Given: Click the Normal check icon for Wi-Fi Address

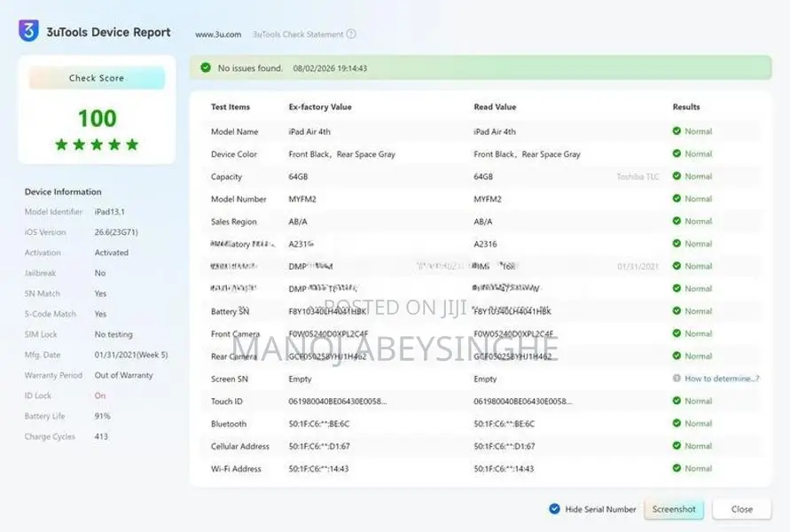Looking at the screenshot, I should click(x=677, y=468).
